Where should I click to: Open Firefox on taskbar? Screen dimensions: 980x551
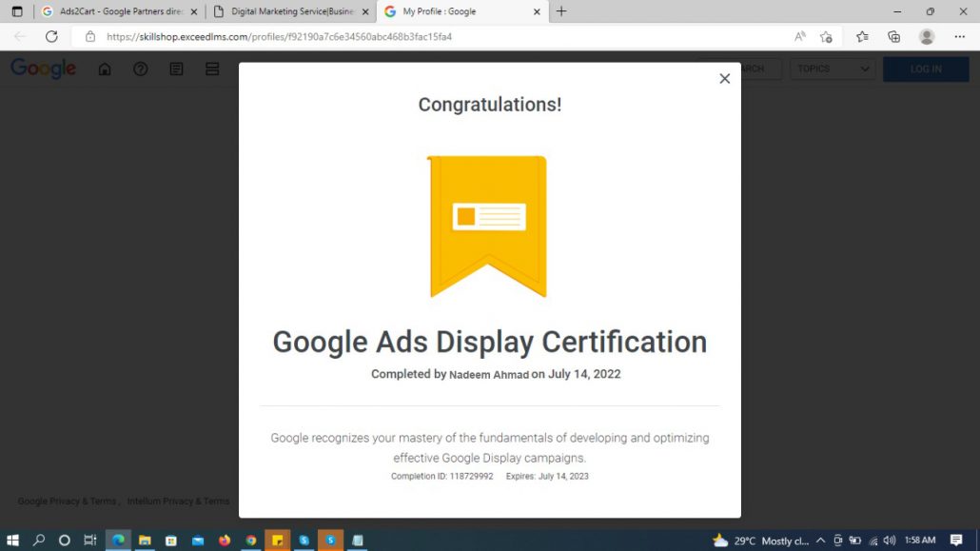(224, 540)
